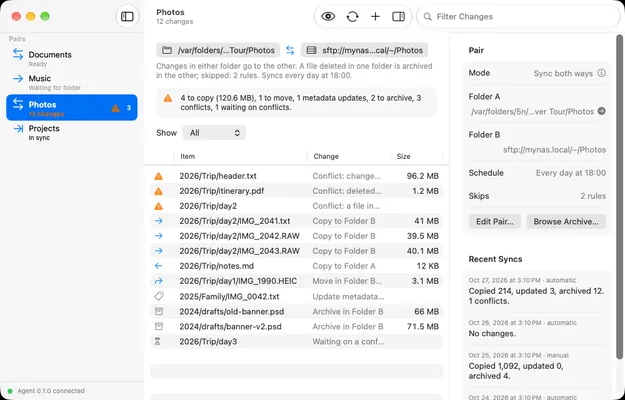This screenshot has width=625, height=400.
Task: Click the left arrow icon for notes.md
Action: click(x=159, y=266)
